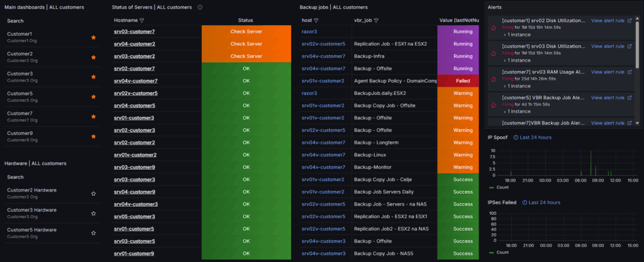
Task: Click the Alerts panel scrollbar
Action: click(x=638, y=44)
